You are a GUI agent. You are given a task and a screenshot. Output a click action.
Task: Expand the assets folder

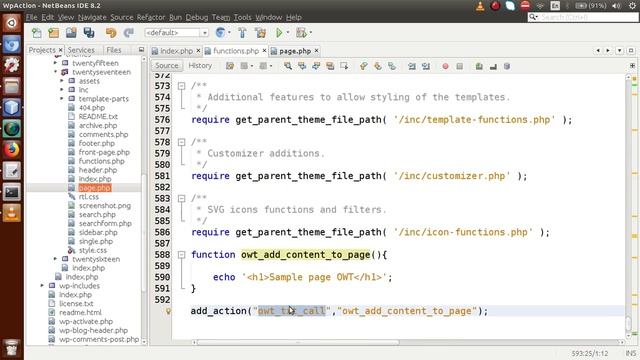62,81
